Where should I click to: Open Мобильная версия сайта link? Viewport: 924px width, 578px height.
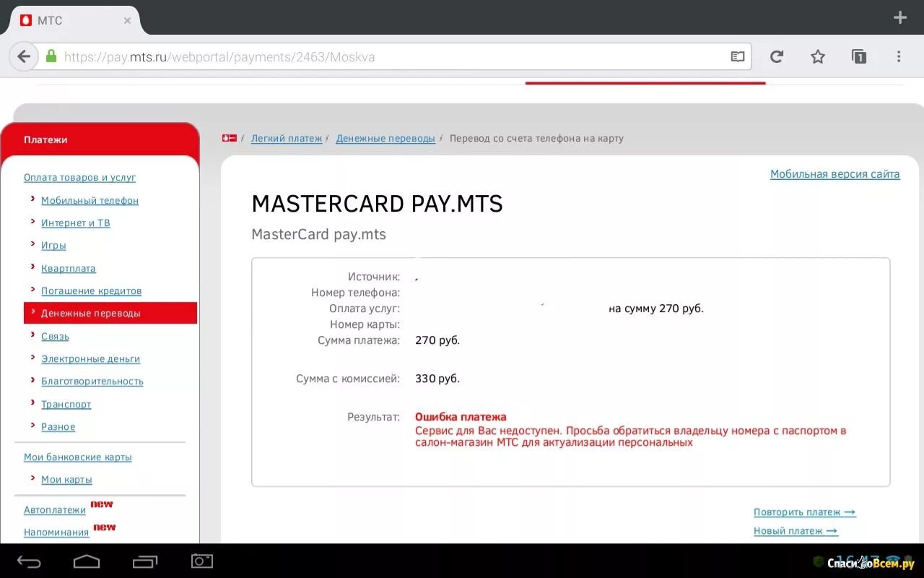(x=835, y=174)
